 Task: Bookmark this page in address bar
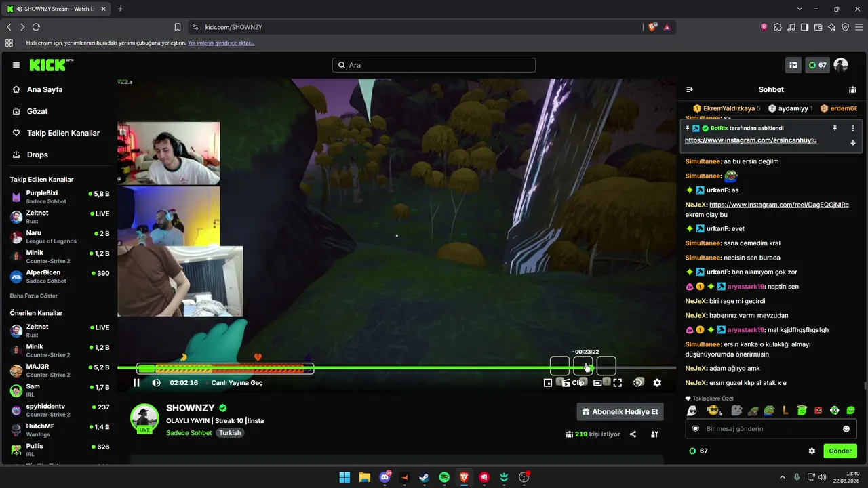[178, 27]
